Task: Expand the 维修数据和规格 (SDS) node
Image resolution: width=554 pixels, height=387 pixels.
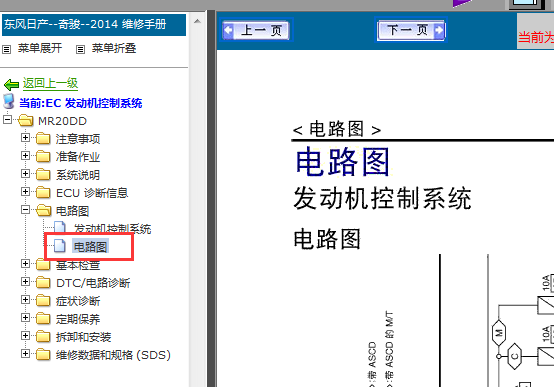Action: coord(25,354)
